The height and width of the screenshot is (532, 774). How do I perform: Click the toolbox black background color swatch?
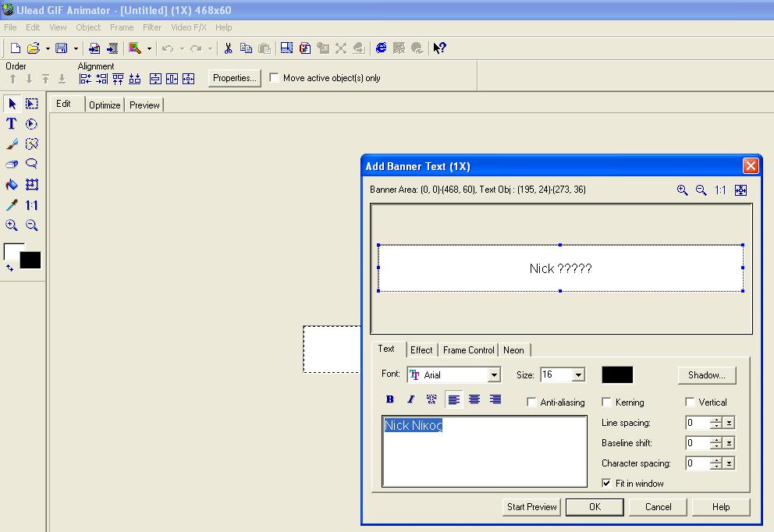tap(30, 260)
